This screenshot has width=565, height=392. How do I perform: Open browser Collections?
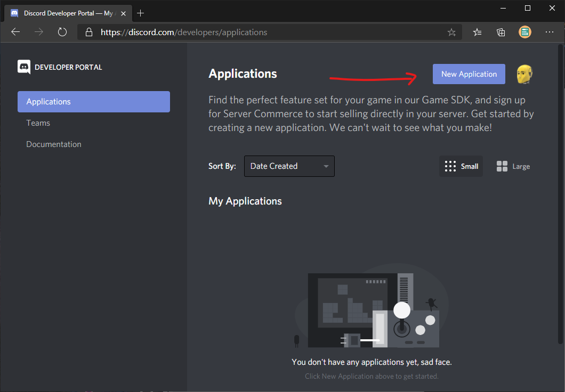501,32
